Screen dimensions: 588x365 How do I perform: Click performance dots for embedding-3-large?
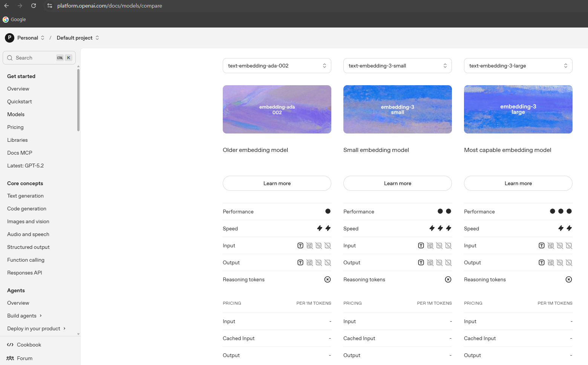pyautogui.click(x=561, y=211)
